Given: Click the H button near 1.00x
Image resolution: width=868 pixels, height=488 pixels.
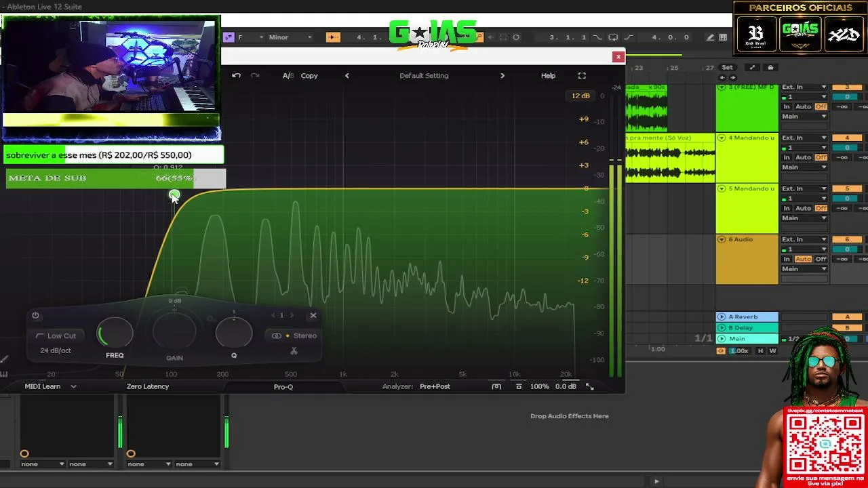Looking at the screenshot, I should [x=760, y=351].
